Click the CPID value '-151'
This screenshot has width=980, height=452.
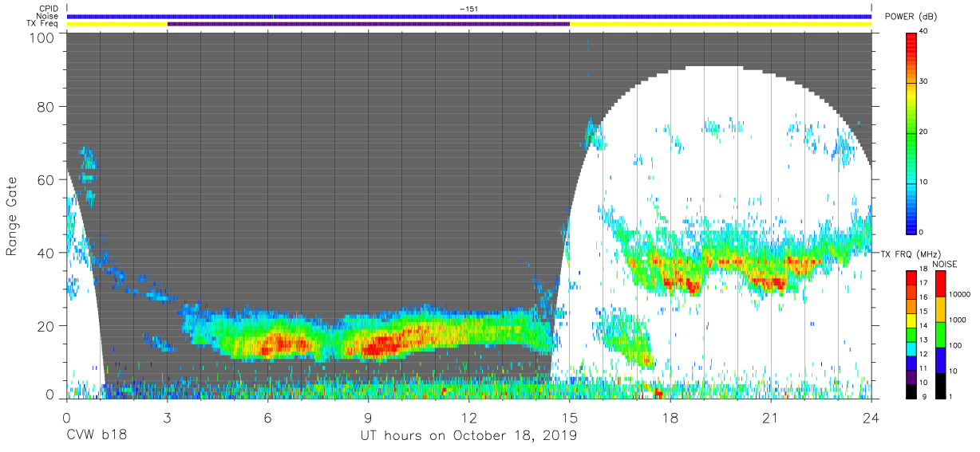point(468,9)
